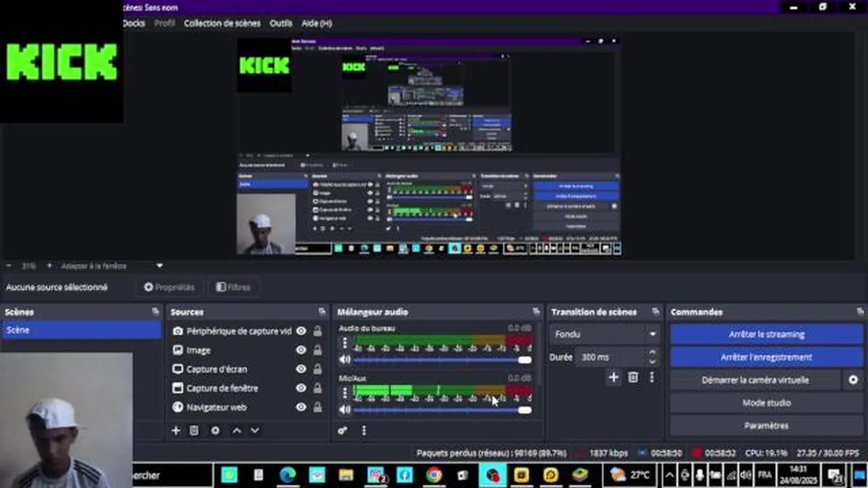
Task: Toggle lock on Image source
Action: [317, 350]
